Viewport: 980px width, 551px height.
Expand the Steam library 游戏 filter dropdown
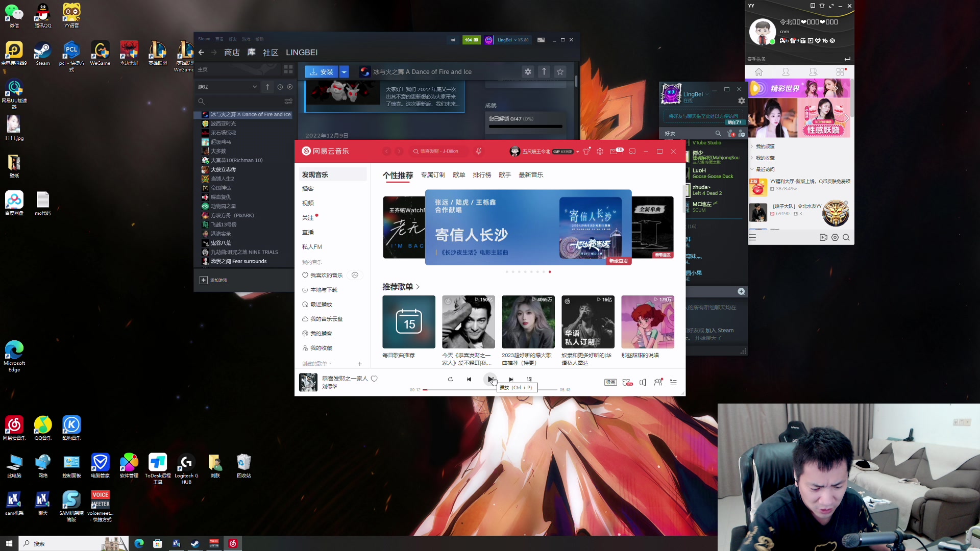(228, 87)
